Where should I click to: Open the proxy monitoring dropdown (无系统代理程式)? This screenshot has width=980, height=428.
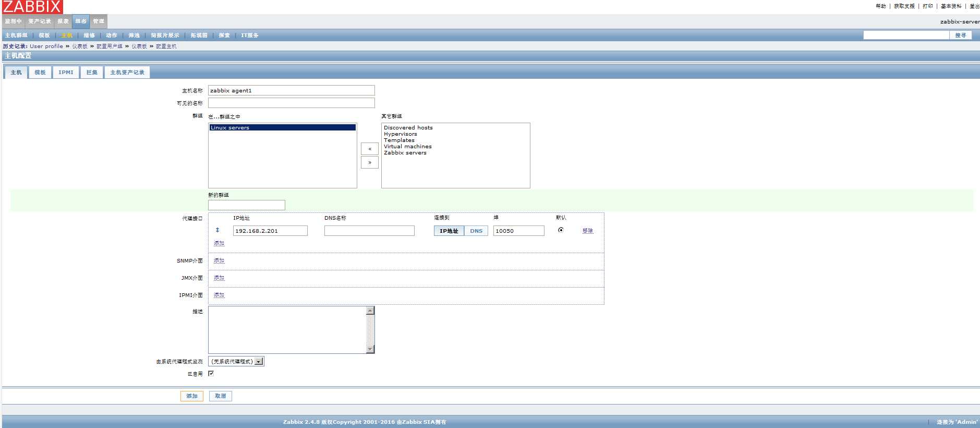pos(236,361)
